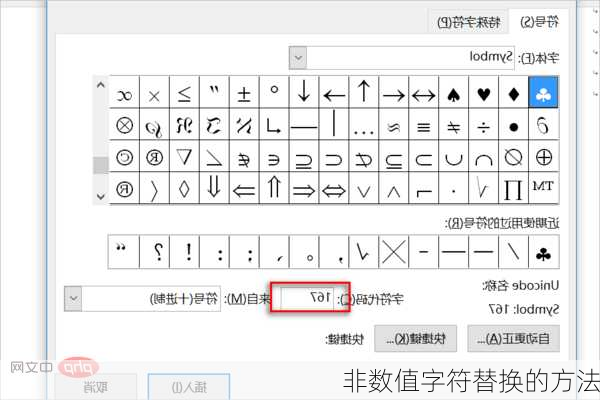Select the vertical bar symbol in grid

(x=334, y=124)
